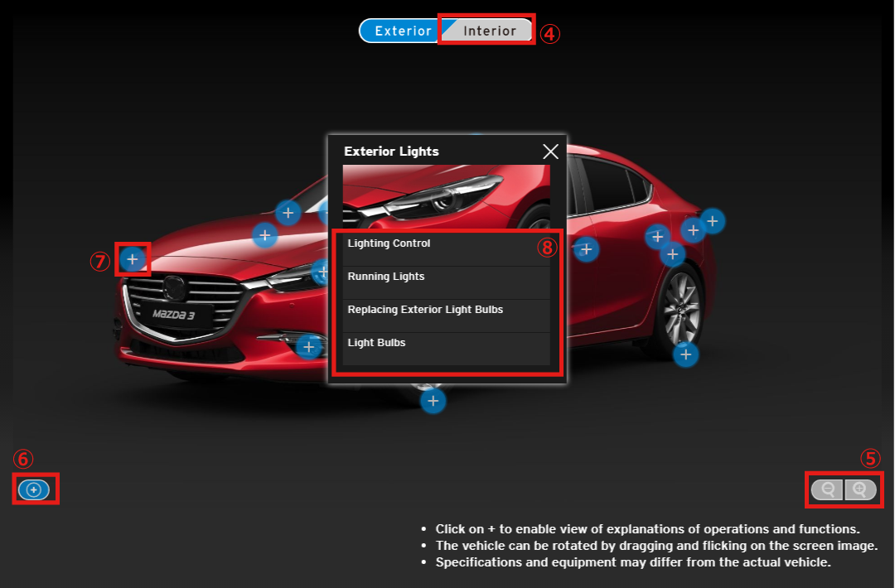The width and height of the screenshot is (895, 588).
Task: Click the partially hidden hotspot beside the headlight
Action: (x=320, y=271)
